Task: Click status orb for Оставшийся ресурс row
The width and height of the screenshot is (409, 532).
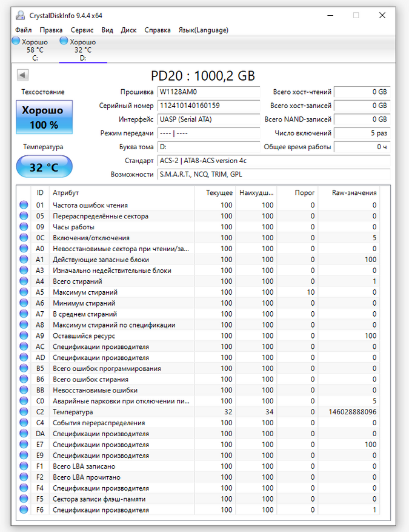Action: (x=24, y=335)
